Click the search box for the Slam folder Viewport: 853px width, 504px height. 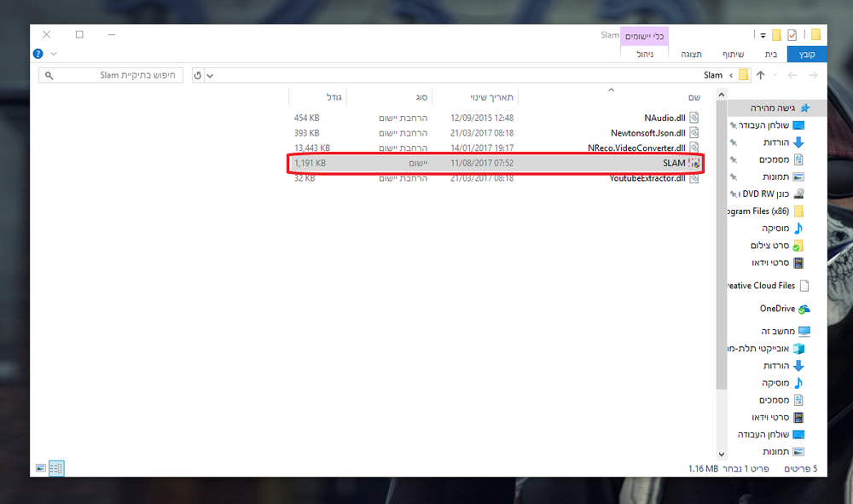[111, 74]
